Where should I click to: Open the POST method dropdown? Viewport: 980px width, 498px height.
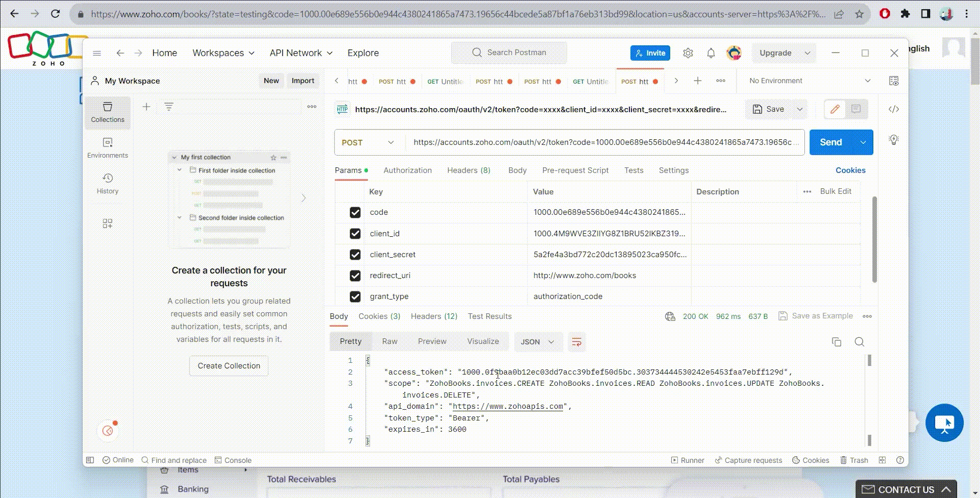[x=367, y=142]
